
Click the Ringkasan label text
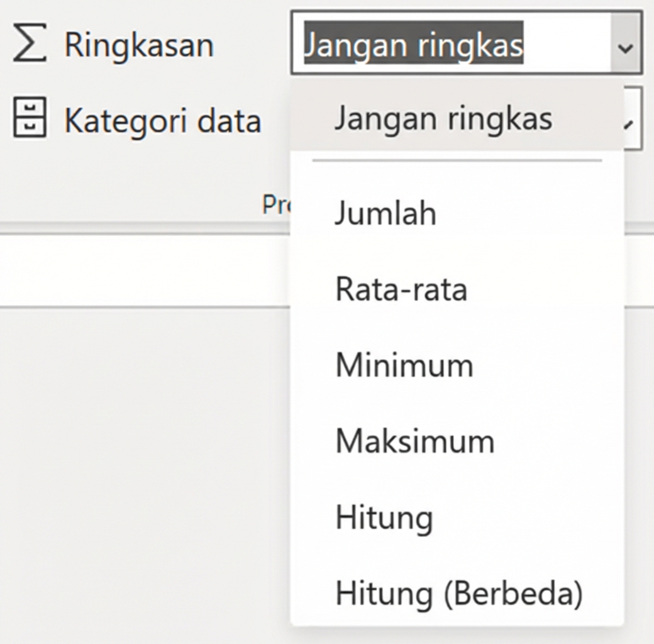click(139, 45)
